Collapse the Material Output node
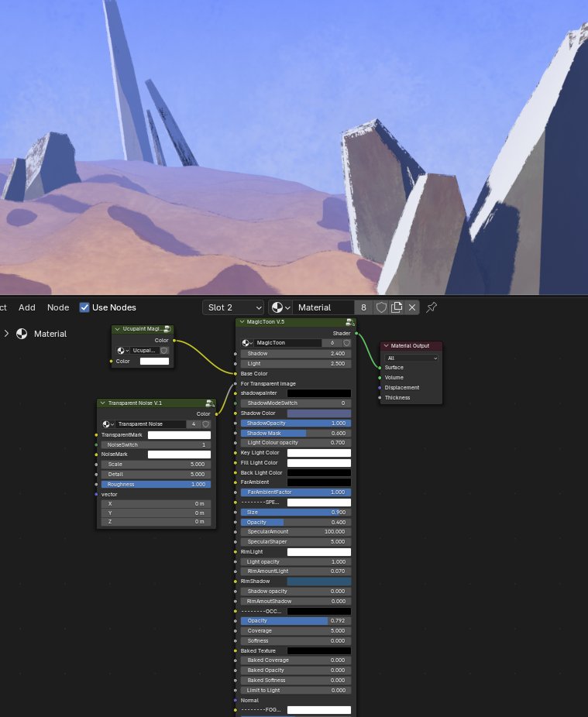This screenshot has width=588, height=717. coord(386,345)
